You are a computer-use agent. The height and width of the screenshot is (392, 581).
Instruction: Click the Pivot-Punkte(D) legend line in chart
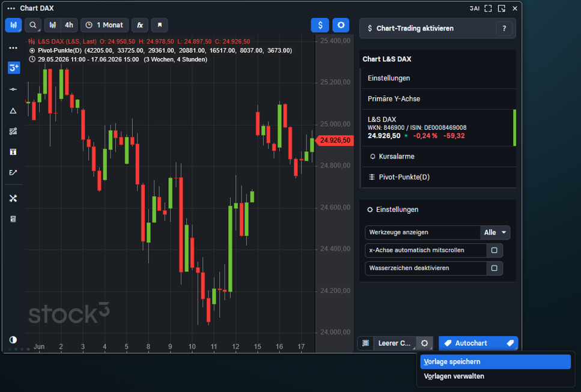click(x=160, y=50)
